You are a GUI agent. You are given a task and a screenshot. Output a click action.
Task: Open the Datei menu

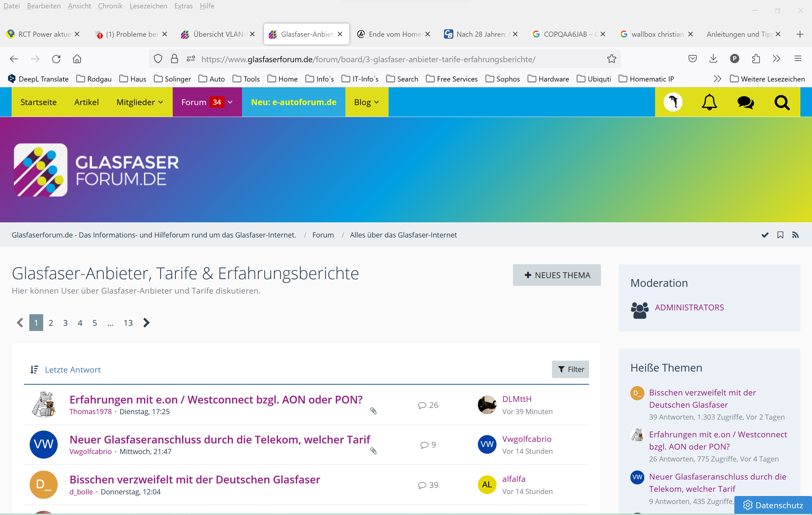coord(12,6)
